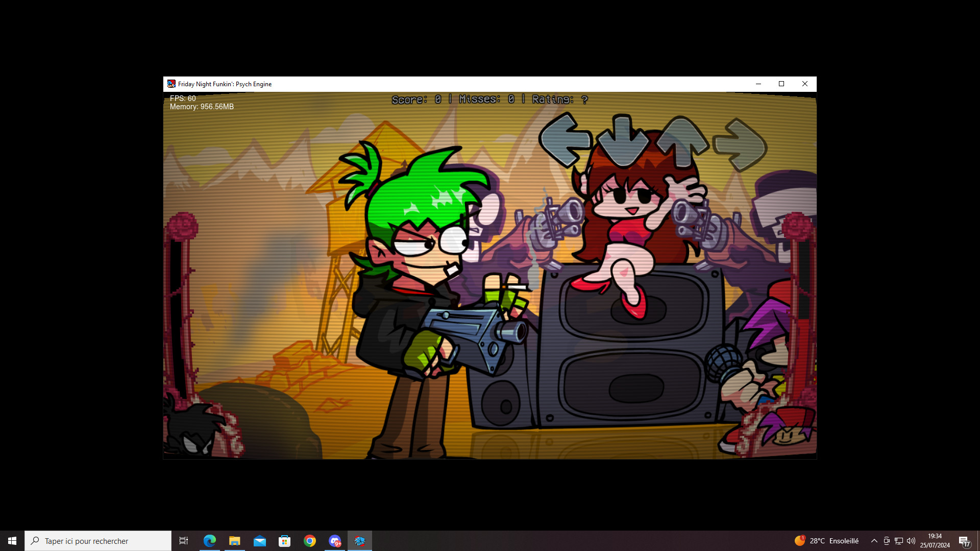Launch Google Chrome from the taskbar
The image size is (980, 551).
point(310,541)
